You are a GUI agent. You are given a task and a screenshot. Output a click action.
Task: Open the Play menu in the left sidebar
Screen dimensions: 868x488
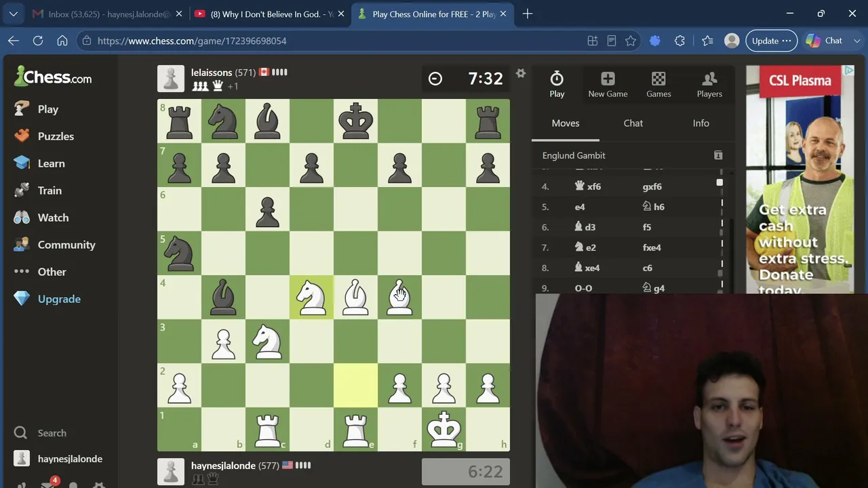click(37, 109)
